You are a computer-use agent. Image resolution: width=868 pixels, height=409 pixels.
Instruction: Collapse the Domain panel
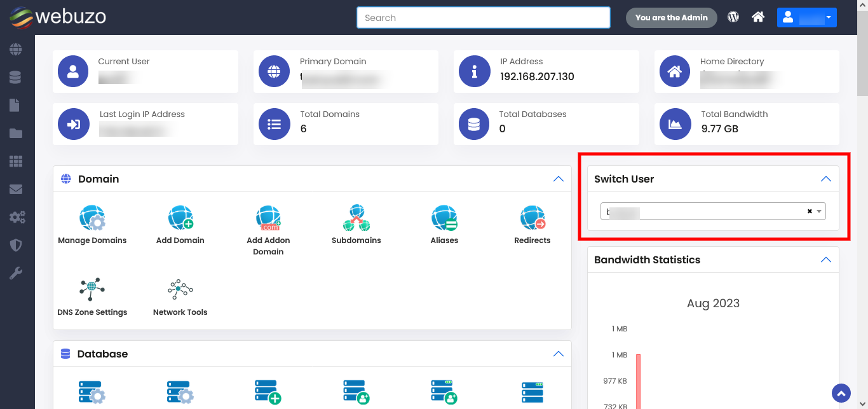coord(559,179)
